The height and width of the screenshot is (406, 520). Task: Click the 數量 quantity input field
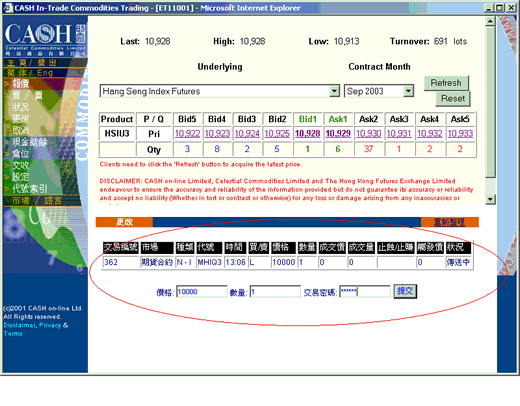click(x=275, y=292)
